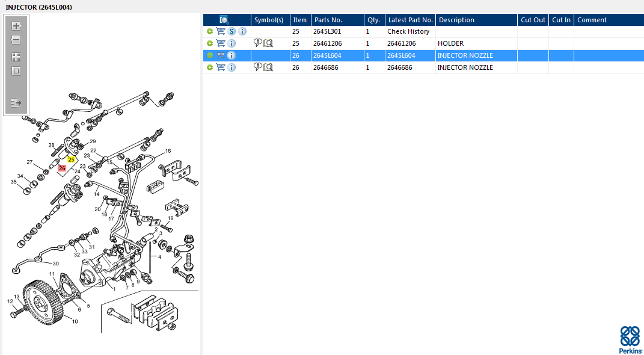Click the note bubble symbol in HOLDER row
Image resolution: width=644 pixels, height=355 pixels.
[258, 43]
